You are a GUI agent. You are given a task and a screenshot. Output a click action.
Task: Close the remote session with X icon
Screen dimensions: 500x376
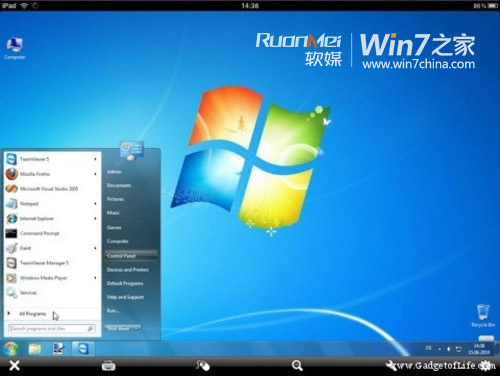tap(14, 366)
